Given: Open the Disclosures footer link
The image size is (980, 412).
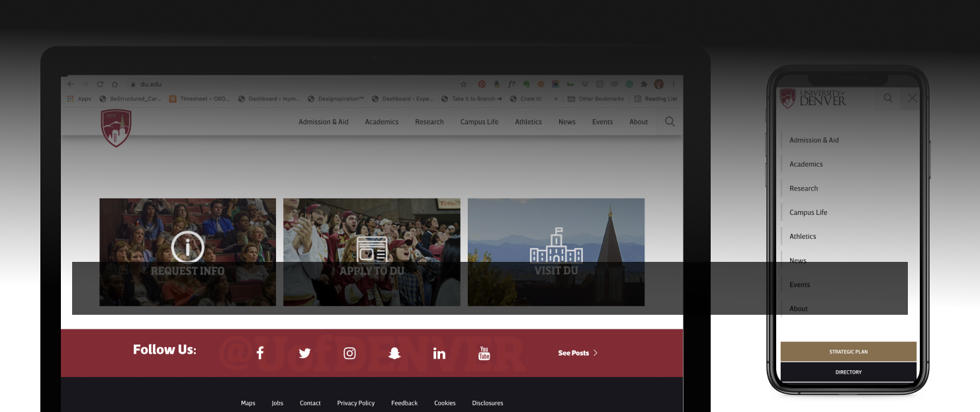Looking at the screenshot, I should pyautogui.click(x=488, y=403).
